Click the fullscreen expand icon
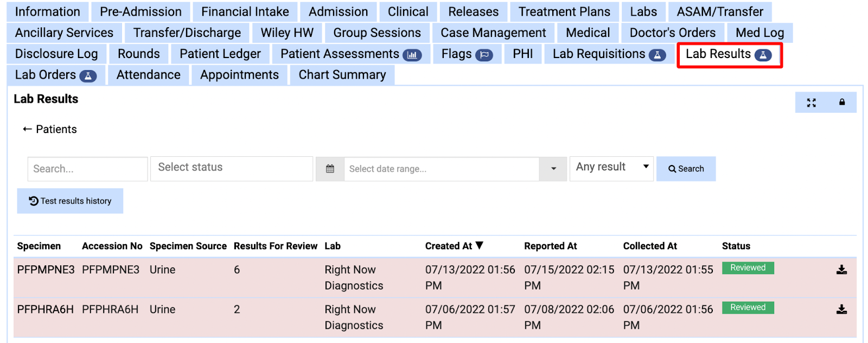 811,103
